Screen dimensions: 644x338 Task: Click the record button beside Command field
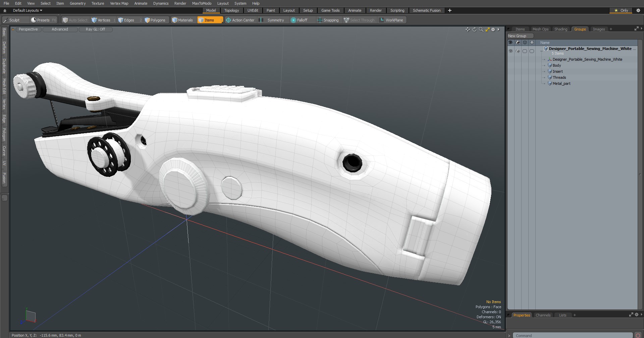coord(638,335)
